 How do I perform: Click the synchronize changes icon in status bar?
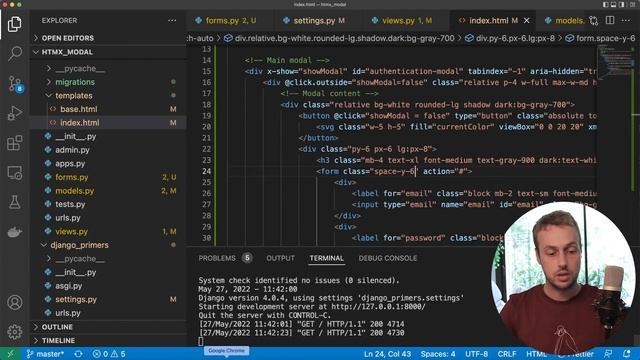78,354
